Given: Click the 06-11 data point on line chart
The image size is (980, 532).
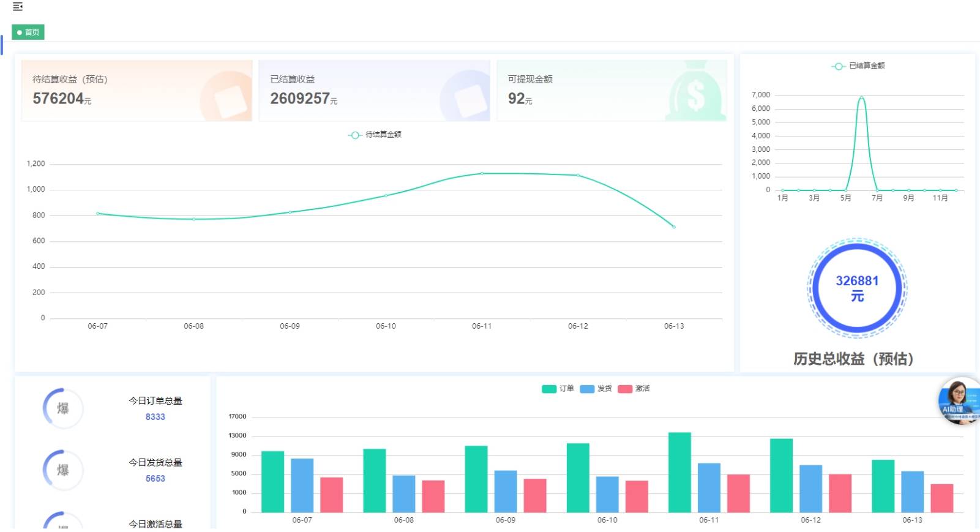Looking at the screenshot, I should pyautogui.click(x=482, y=174).
